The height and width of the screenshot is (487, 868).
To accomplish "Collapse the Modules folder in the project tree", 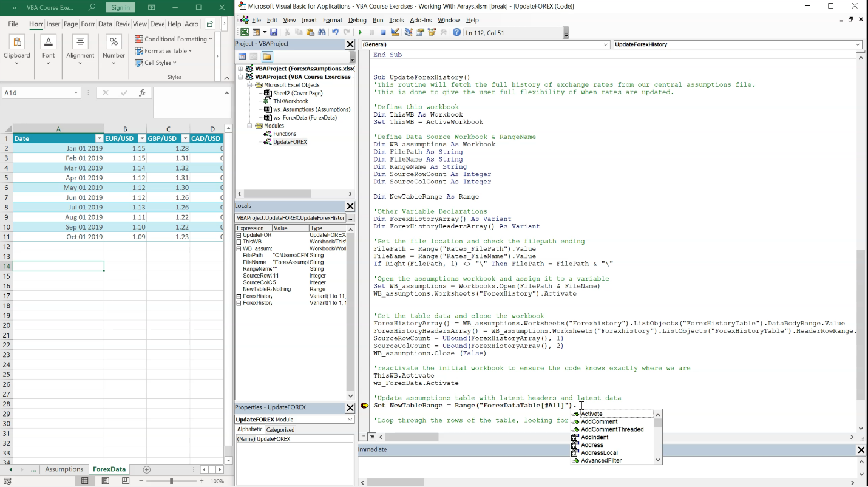I will coord(249,126).
